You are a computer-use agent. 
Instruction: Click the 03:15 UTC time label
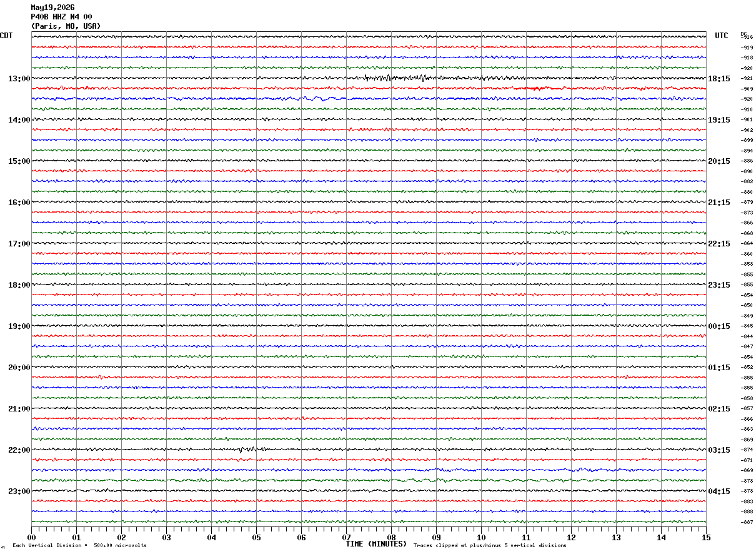coord(719,450)
